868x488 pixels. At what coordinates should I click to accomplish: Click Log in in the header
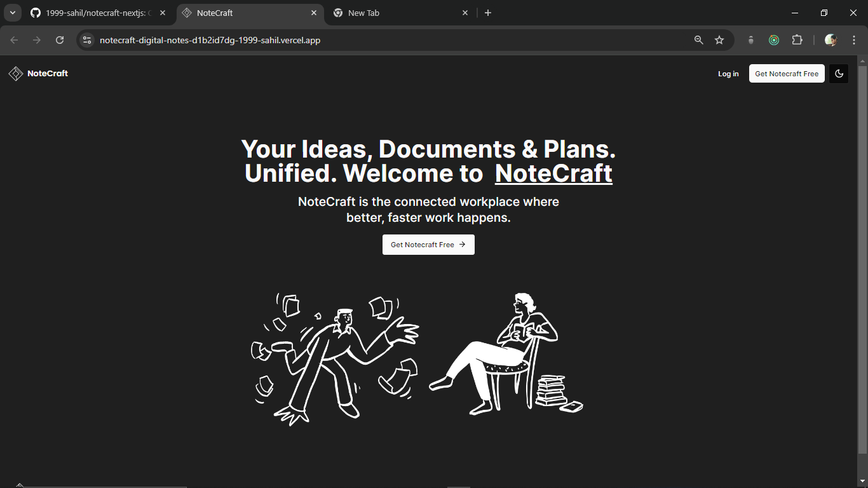(x=728, y=74)
